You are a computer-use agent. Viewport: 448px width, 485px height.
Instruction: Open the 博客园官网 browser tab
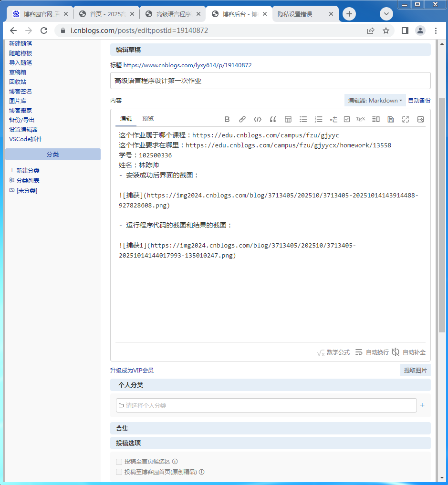click(x=41, y=14)
